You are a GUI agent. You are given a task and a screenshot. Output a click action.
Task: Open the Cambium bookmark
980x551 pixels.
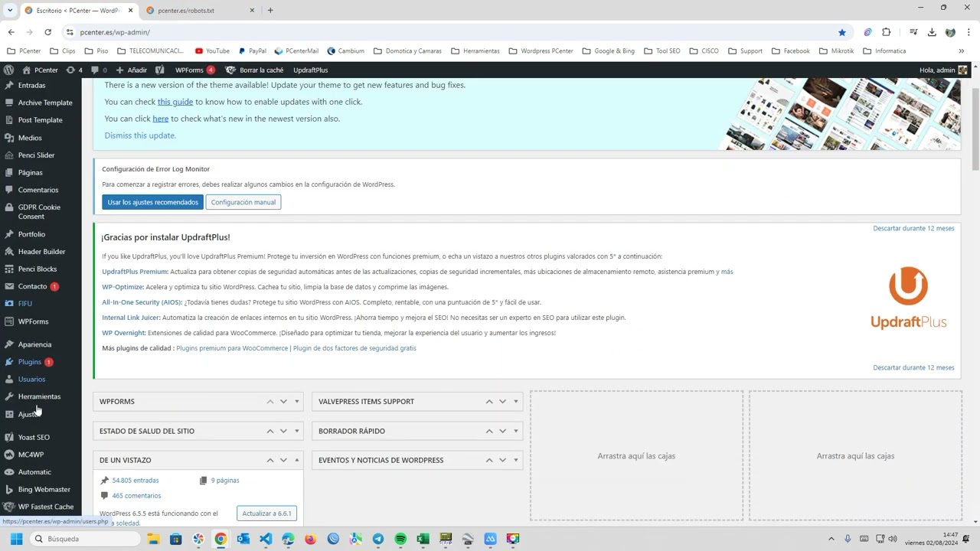[x=345, y=51]
